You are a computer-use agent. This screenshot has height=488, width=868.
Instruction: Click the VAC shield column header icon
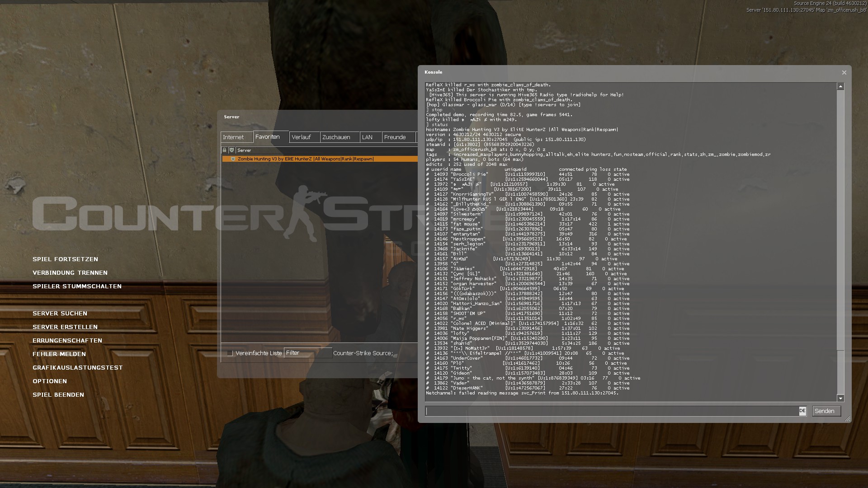point(231,150)
